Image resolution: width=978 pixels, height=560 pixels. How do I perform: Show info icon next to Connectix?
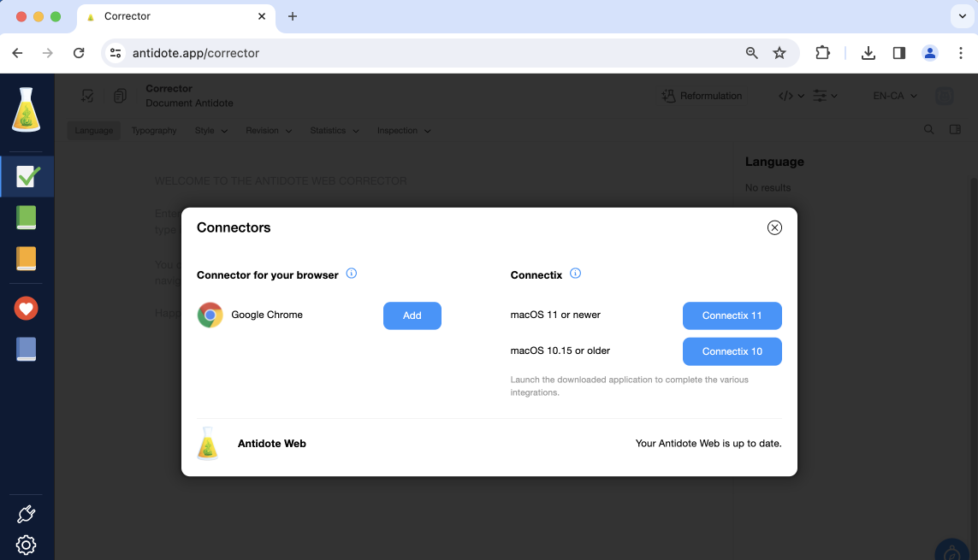coord(575,274)
